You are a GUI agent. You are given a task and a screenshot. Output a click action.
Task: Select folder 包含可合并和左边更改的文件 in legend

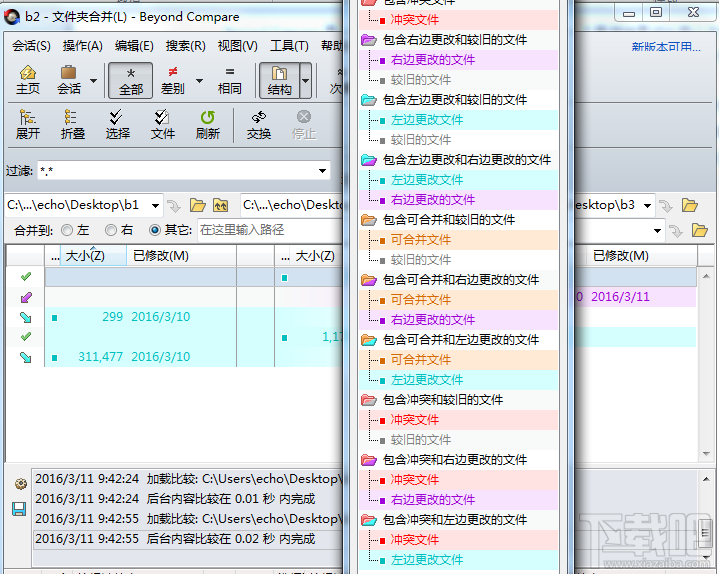[x=461, y=340]
